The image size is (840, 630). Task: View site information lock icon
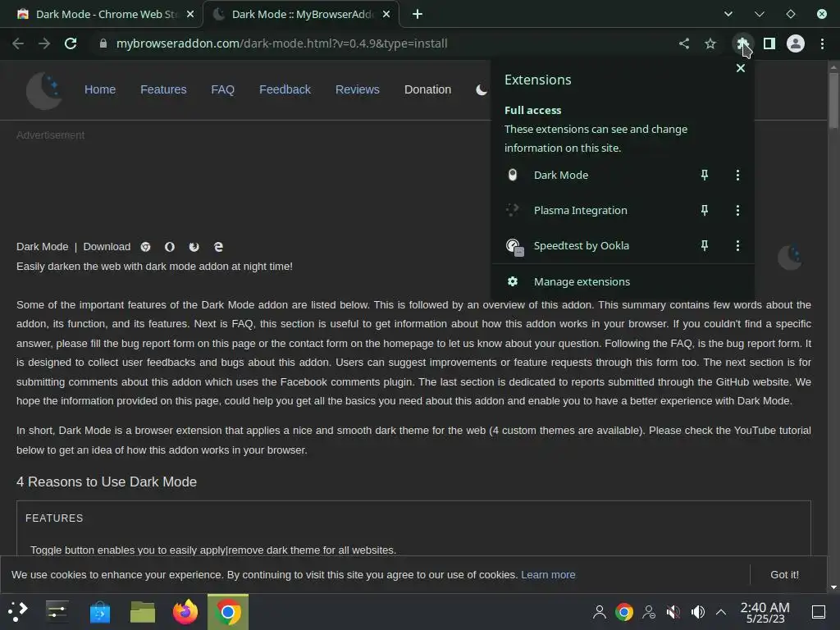103,43
